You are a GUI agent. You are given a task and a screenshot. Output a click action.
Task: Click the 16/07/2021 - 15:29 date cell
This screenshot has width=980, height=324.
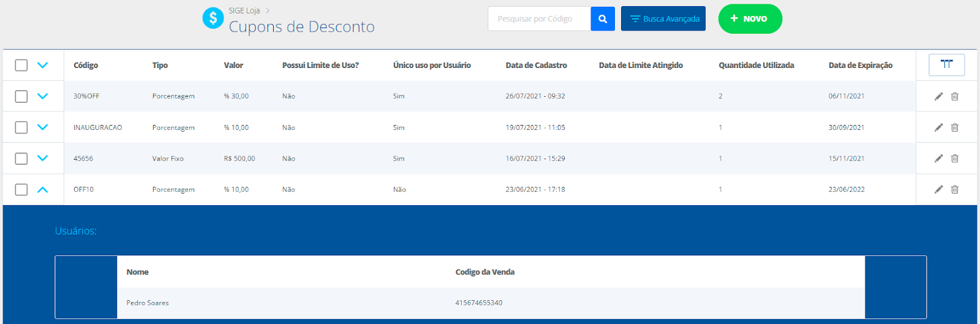535,159
